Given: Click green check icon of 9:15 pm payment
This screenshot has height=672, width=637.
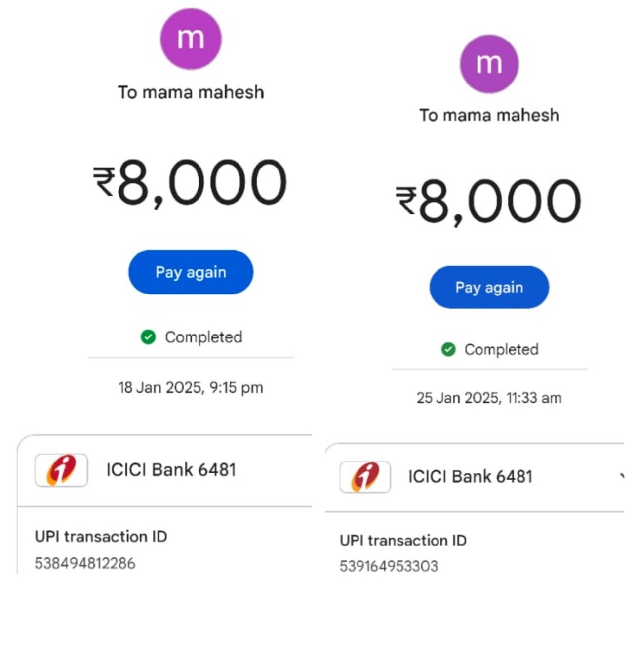Looking at the screenshot, I should click(x=148, y=337).
